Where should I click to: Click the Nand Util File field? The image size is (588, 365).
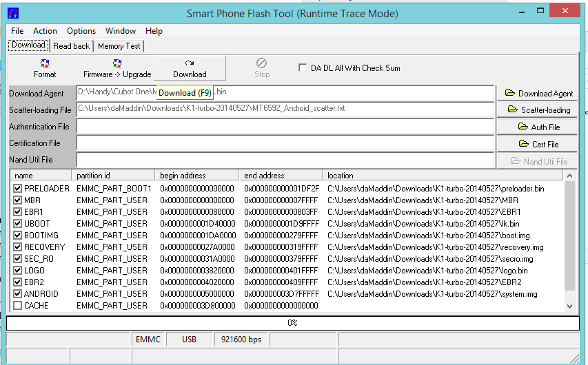(285, 160)
